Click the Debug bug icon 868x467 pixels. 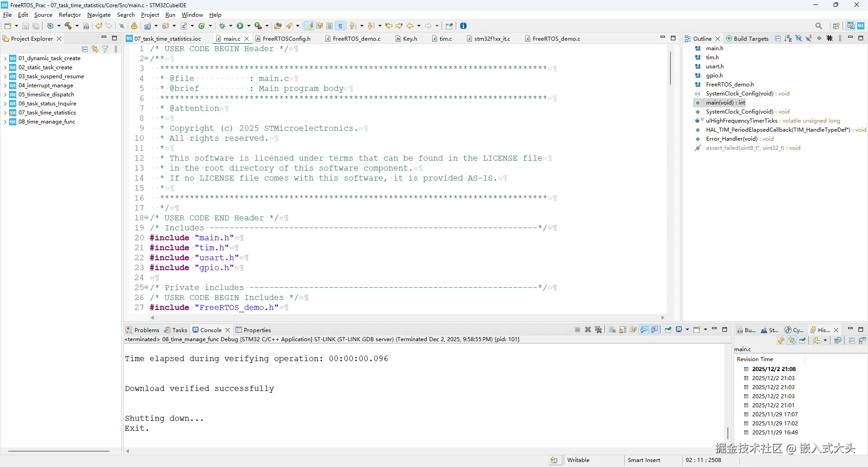pyautogui.click(x=222, y=26)
